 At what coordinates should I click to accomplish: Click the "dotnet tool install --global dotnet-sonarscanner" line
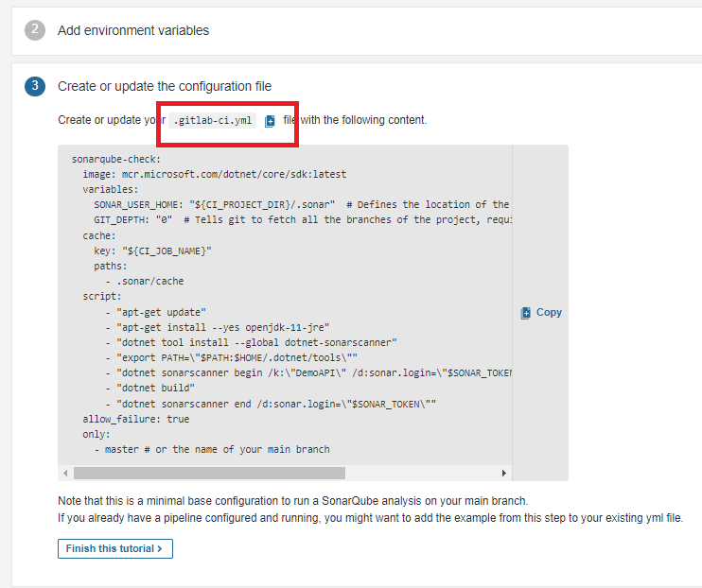(251, 342)
